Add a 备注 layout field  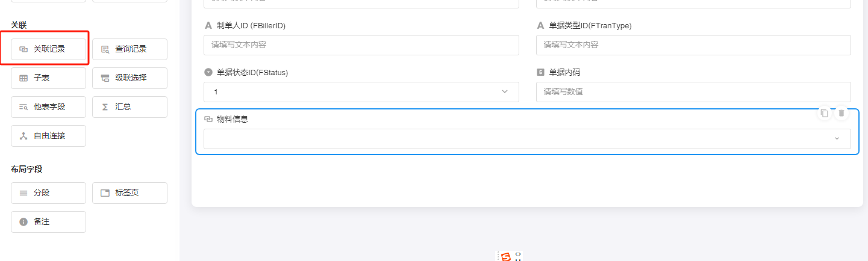tap(49, 222)
